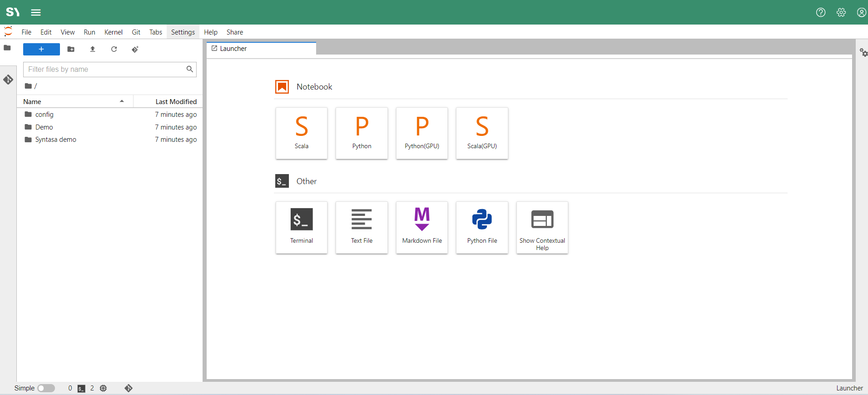Screen dimensions: 868x395
Task: Open the Terminal launcher card
Action: (x=302, y=227)
